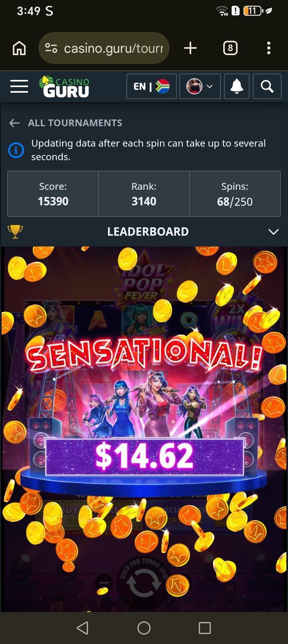Viewport: 288px width, 644px height.
Task: Expand the Leaderboard chevron
Action: [274, 232]
